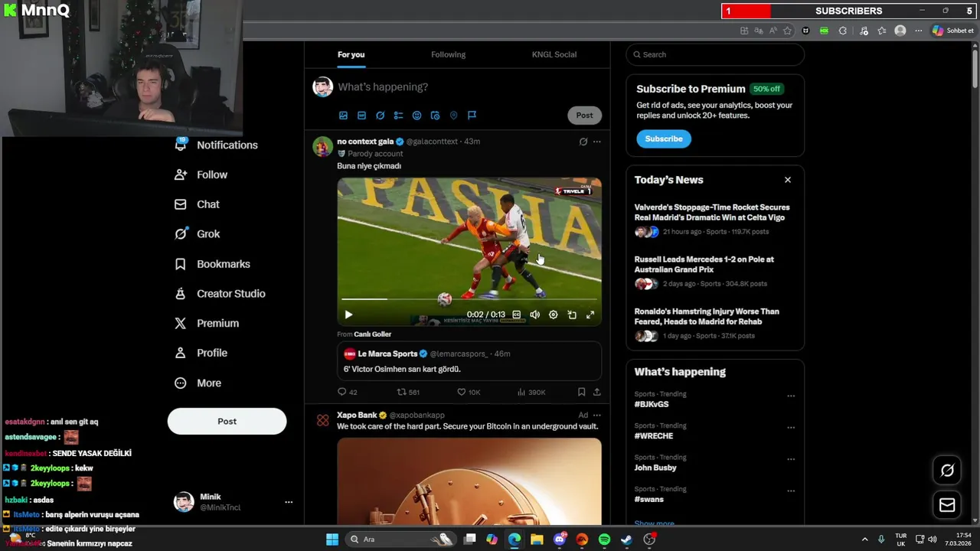
Task: Open Chat in the sidebar
Action: [x=198, y=204]
